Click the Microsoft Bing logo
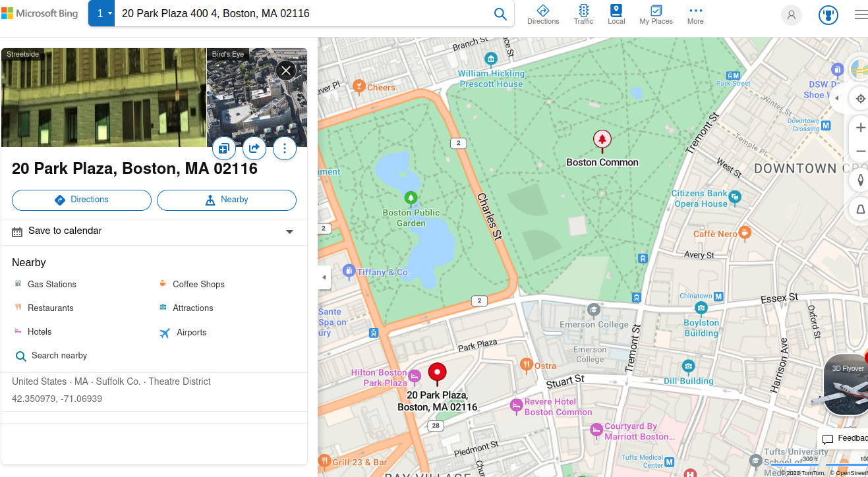Image resolution: width=868 pixels, height=477 pixels. 40,13
